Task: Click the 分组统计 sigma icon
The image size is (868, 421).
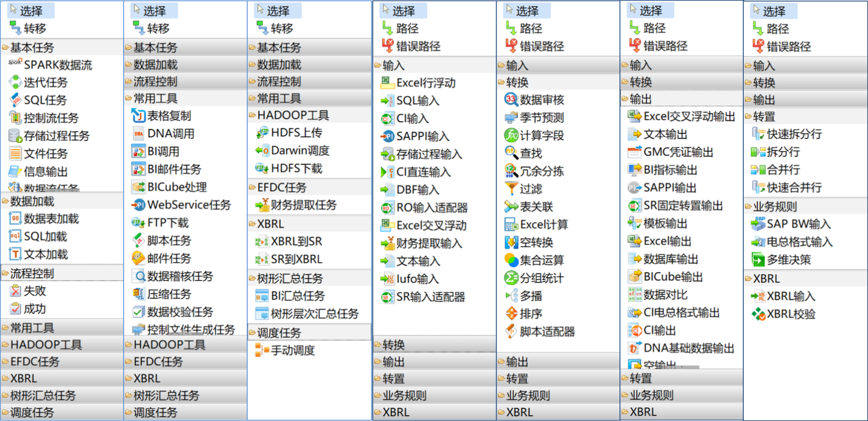Action: (x=511, y=278)
